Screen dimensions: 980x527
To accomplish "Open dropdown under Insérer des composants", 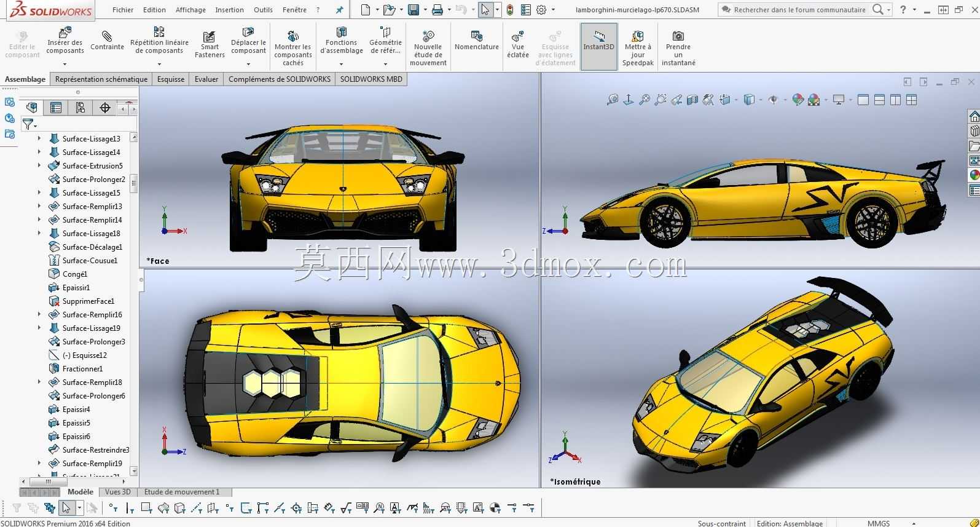I will click(65, 63).
